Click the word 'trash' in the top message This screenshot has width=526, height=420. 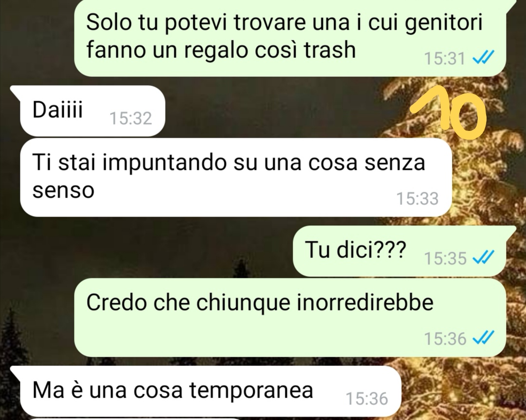(329, 50)
